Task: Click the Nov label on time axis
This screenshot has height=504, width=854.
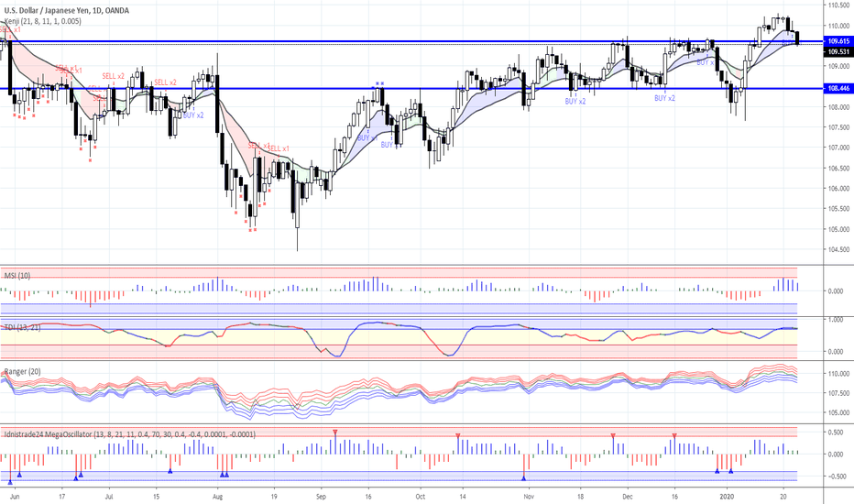Action: [529, 494]
